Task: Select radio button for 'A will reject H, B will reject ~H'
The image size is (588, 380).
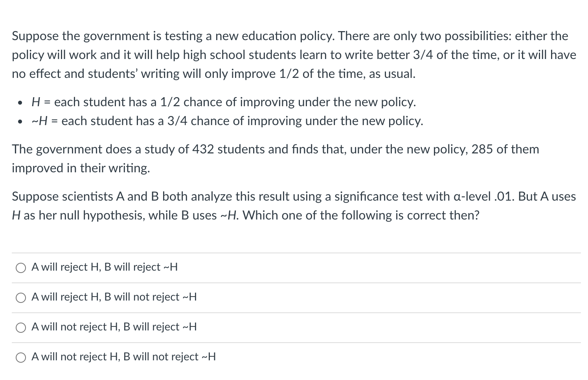Action: point(20,268)
